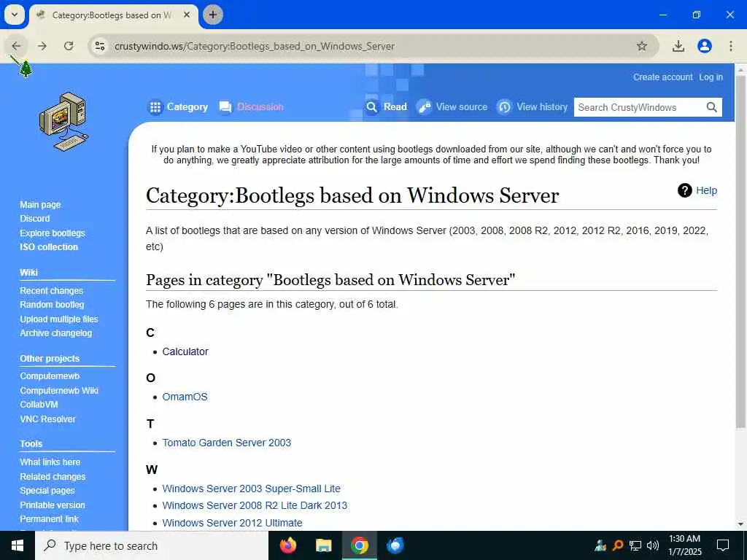Click the volume speaker tray icon
Screen dimensions: 747x560
(653, 545)
